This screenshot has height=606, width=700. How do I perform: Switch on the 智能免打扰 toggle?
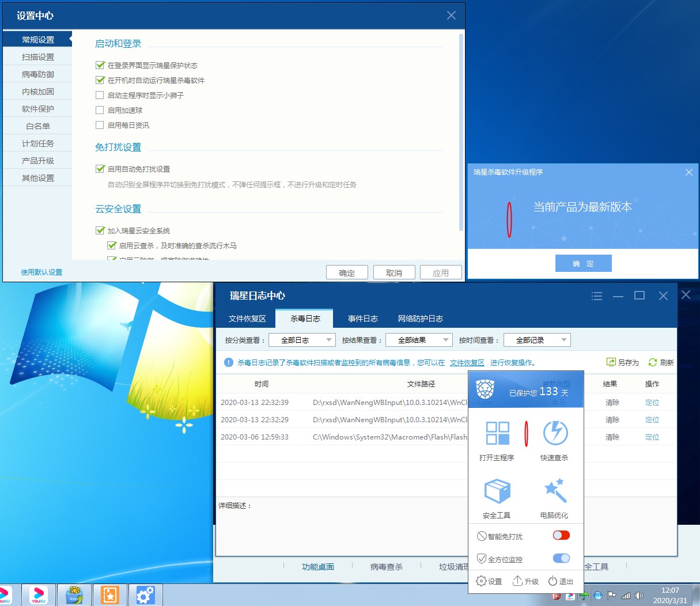coord(561,535)
